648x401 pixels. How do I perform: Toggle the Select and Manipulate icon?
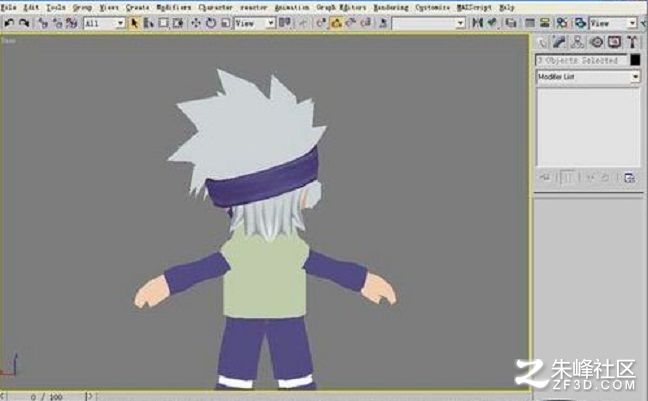[303, 23]
